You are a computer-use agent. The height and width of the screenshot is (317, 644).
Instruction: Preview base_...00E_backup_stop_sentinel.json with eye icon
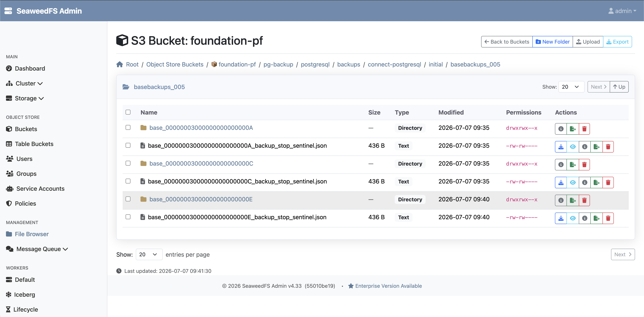573,218
